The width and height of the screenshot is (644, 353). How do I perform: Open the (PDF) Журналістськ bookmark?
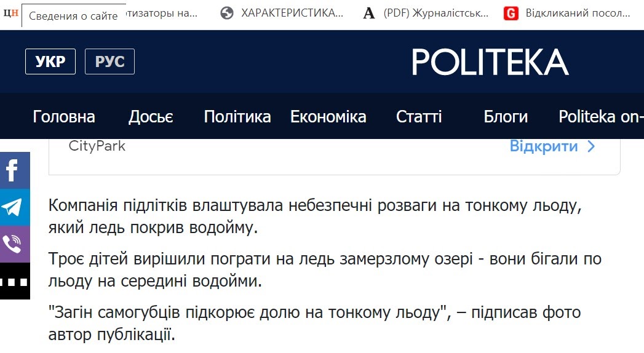pyautogui.click(x=426, y=13)
